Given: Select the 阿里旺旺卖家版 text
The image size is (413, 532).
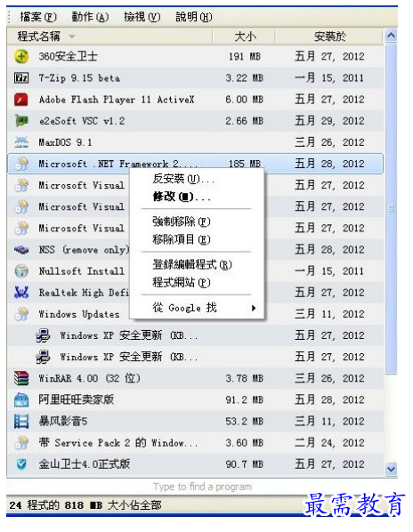Looking at the screenshot, I should coord(76,399).
